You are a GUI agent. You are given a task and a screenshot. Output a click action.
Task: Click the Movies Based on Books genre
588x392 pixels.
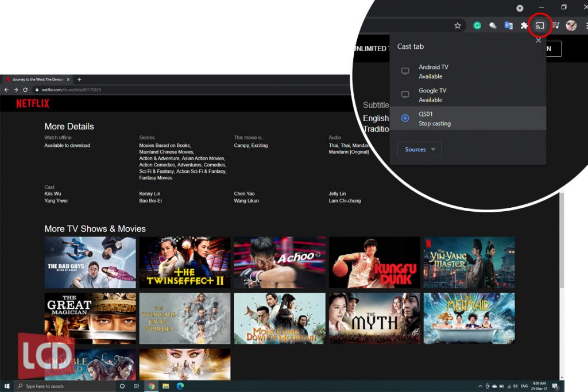click(x=165, y=145)
